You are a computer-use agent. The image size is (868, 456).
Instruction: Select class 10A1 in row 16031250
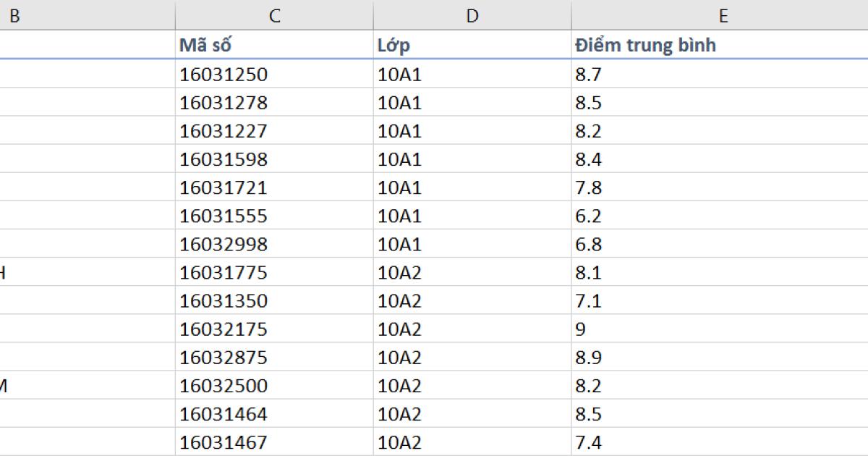pyautogui.click(x=472, y=74)
